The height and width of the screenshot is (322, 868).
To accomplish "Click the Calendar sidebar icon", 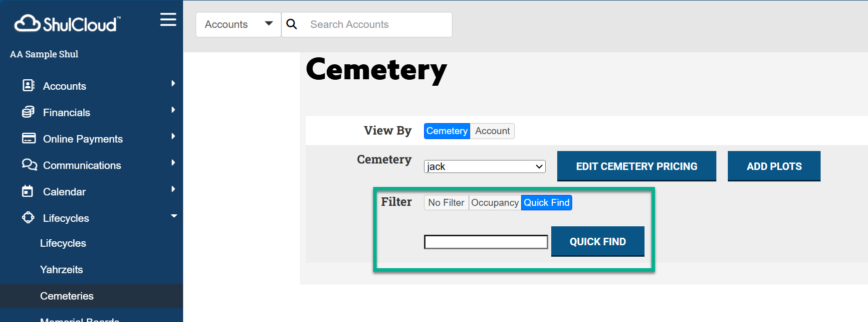I will coord(28,191).
